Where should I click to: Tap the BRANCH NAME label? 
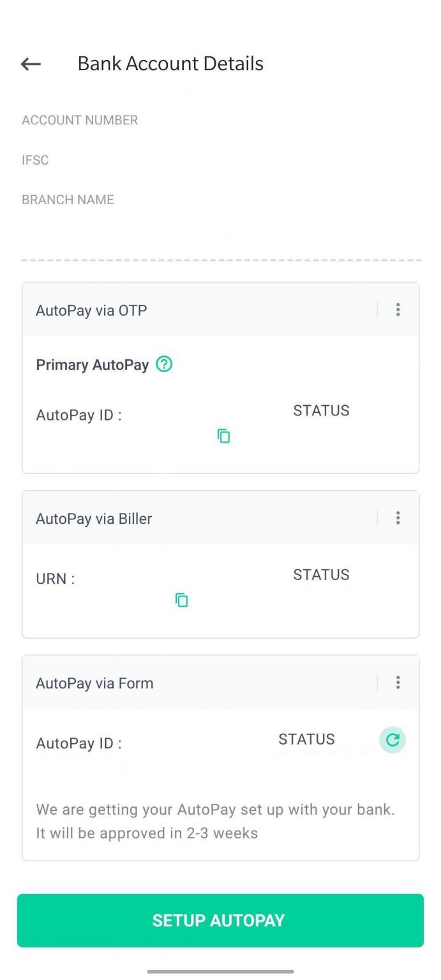pos(68,200)
